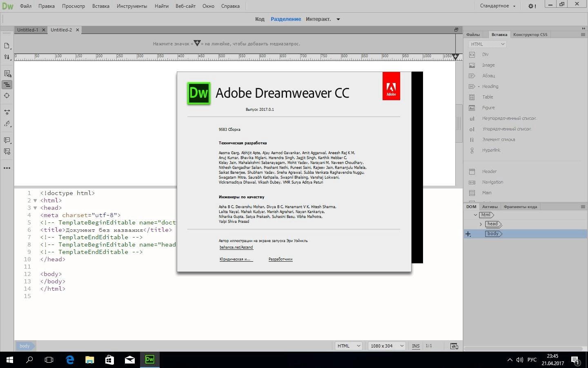Switch to Фрагменты кода tab

[520, 206]
